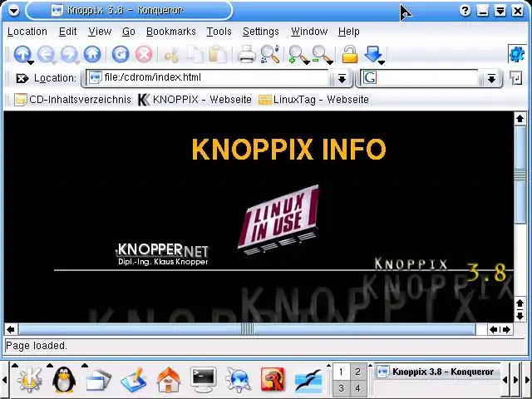Switch to virtual desktop 4
This screenshot has width=532, height=399.
point(358,388)
